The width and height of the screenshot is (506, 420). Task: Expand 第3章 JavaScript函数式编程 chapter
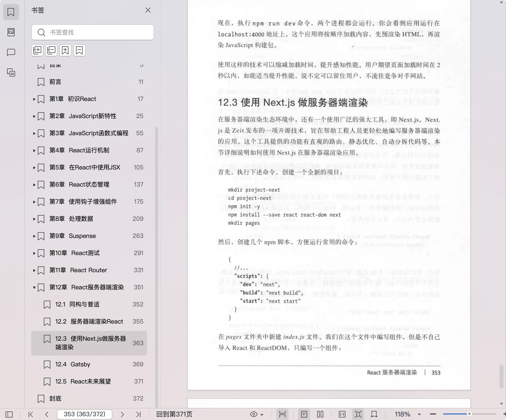point(34,133)
